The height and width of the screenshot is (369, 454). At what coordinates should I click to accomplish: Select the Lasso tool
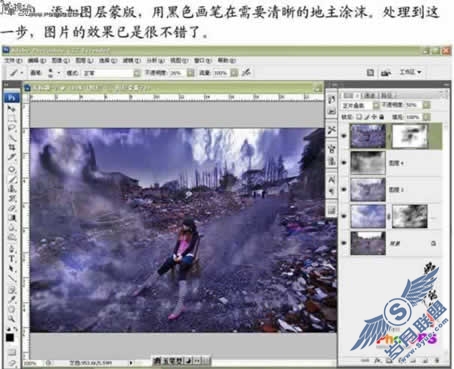11,128
